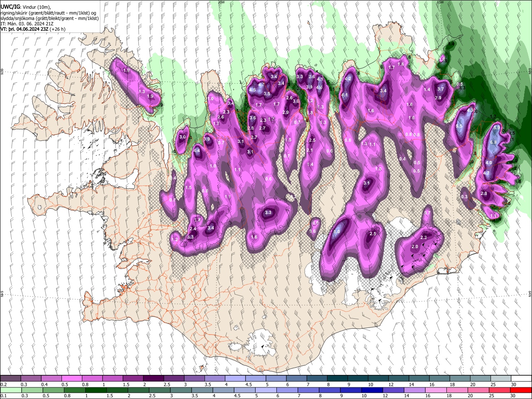Click the pale green first swatch in lower legend
This screenshot has height=399, width=532.
pos(11,390)
